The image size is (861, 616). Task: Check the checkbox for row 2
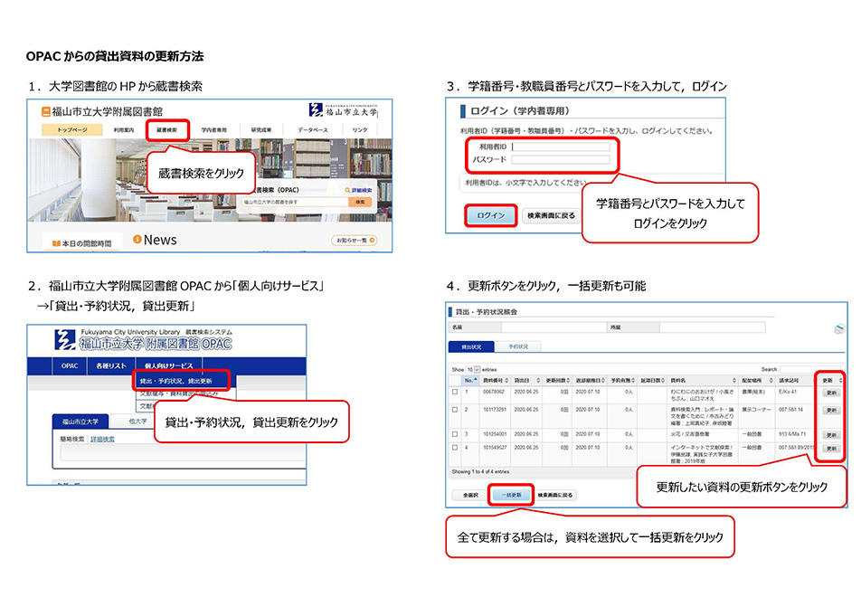pos(455,410)
